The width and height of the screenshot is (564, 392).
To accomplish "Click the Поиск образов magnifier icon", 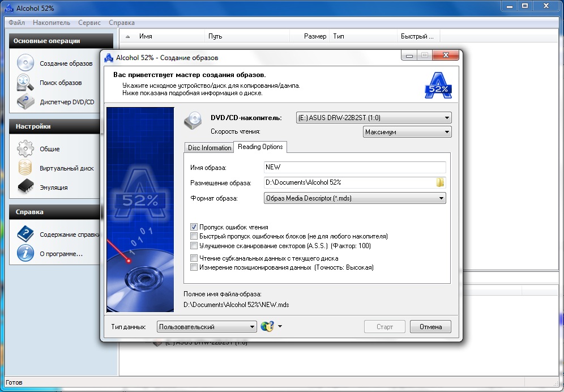I will coord(25,83).
